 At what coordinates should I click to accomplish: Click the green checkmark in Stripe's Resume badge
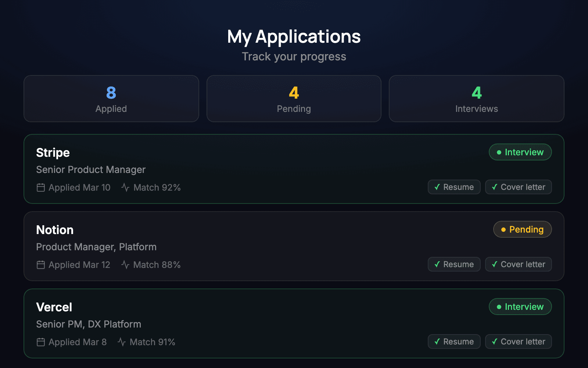tap(437, 187)
